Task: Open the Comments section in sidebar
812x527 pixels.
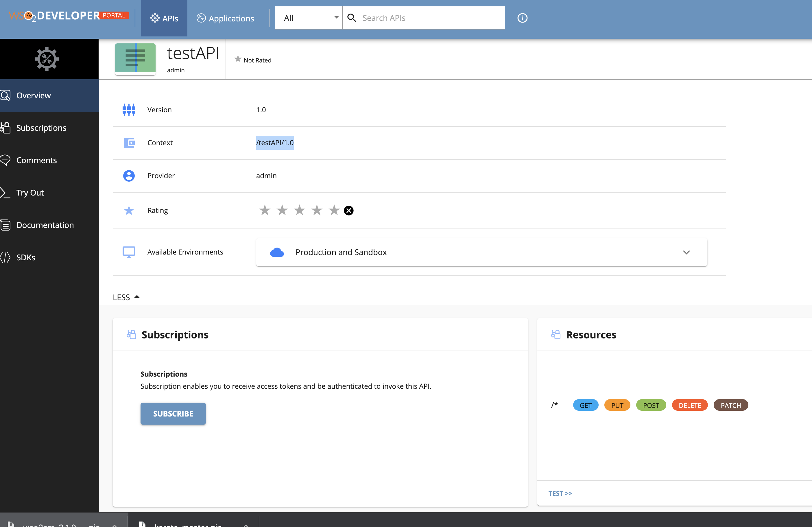Action: 36,160
